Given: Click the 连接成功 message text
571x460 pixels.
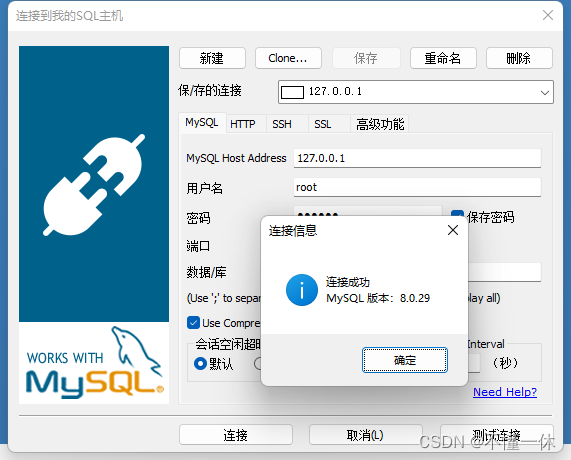Looking at the screenshot, I should tap(348, 282).
